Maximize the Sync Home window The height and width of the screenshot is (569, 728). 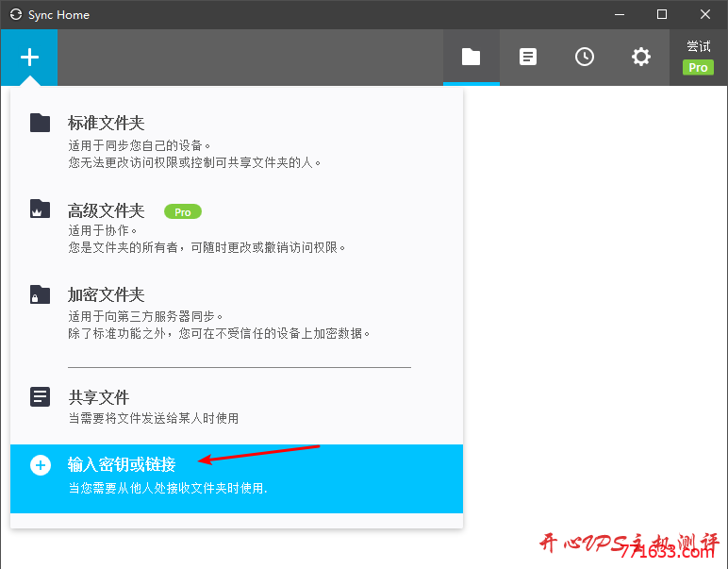[x=662, y=14]
